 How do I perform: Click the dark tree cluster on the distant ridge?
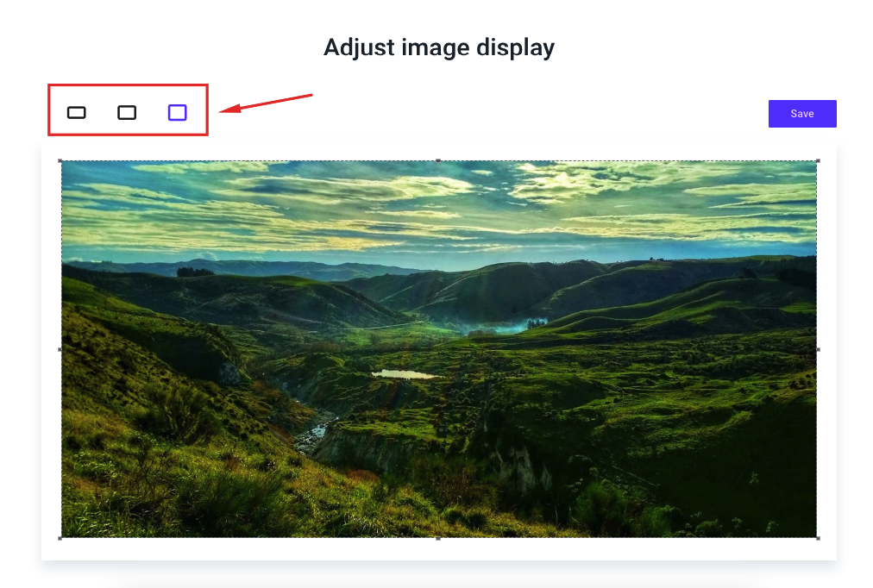coord(195,272)
